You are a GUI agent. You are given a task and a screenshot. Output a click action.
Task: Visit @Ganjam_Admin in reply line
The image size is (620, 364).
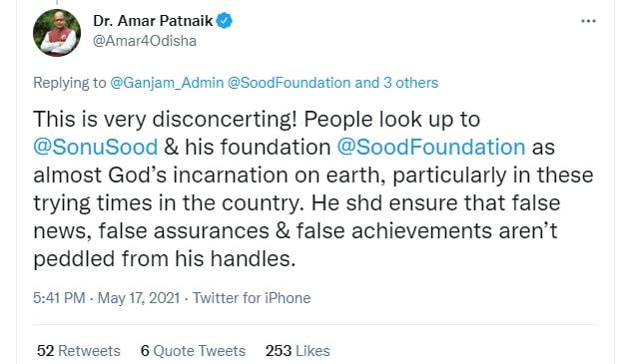point(167,83)
